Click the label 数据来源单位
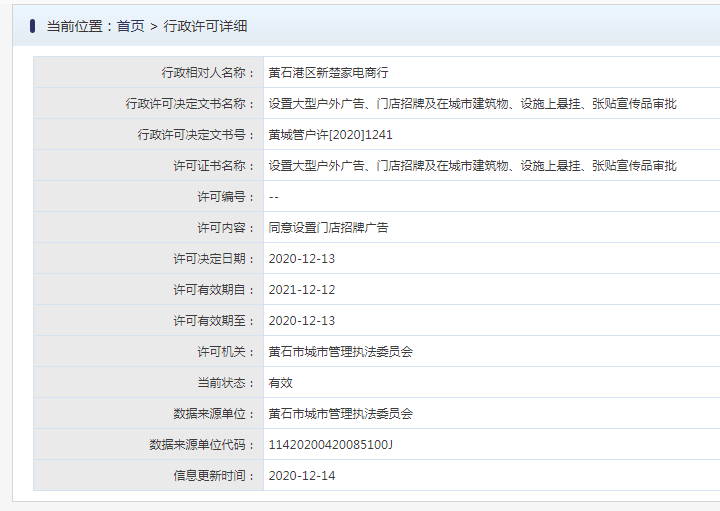Screen dimensions: 720x511 point(209,414)
